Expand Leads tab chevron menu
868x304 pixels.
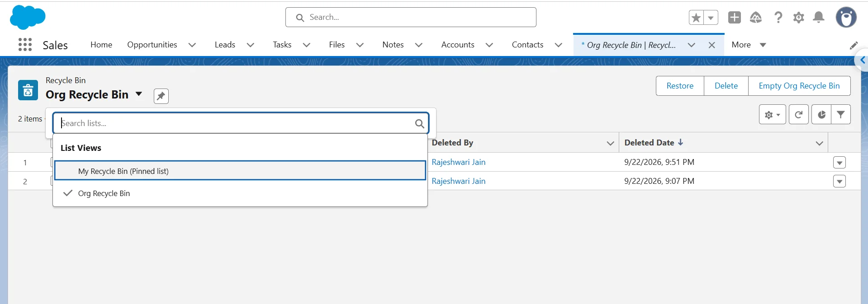click(x=250, y=45)
